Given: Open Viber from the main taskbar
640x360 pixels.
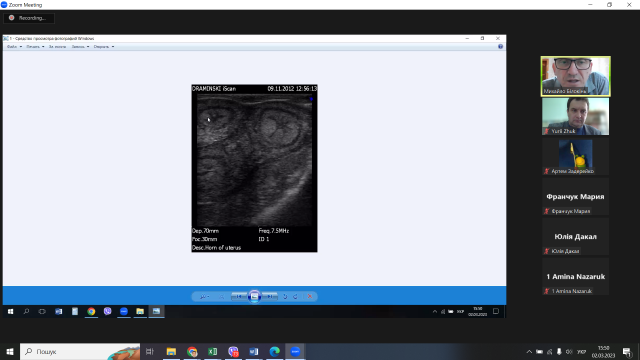Looking at the screenshot, I should tap(233, 351).
